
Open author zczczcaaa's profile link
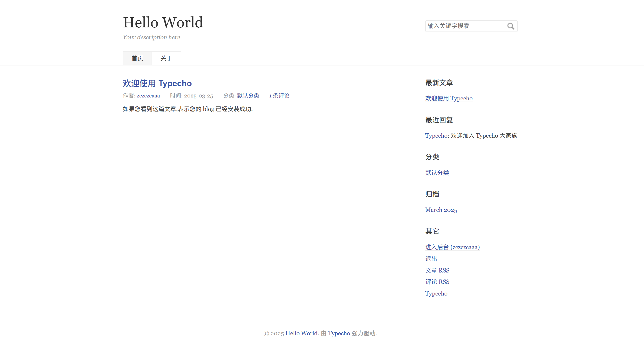148,96
